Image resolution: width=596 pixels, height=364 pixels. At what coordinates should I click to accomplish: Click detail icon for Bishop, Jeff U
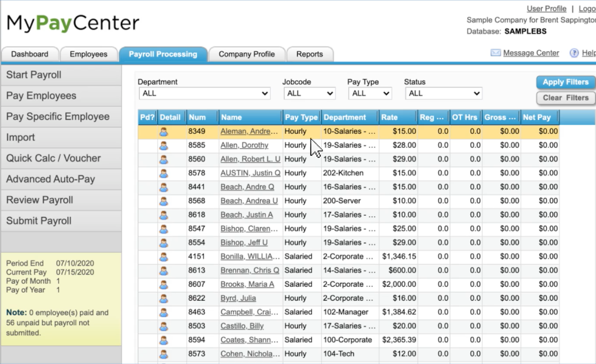coord(164,243)
